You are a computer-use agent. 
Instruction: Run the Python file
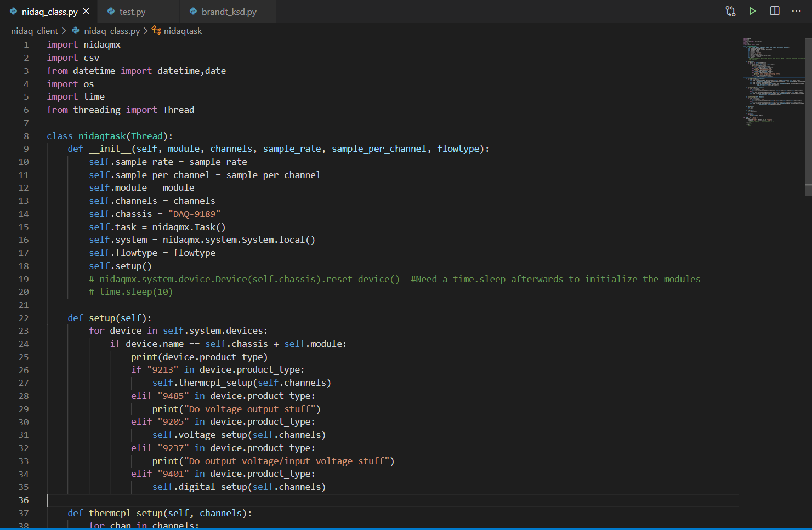tap(752, 10)
